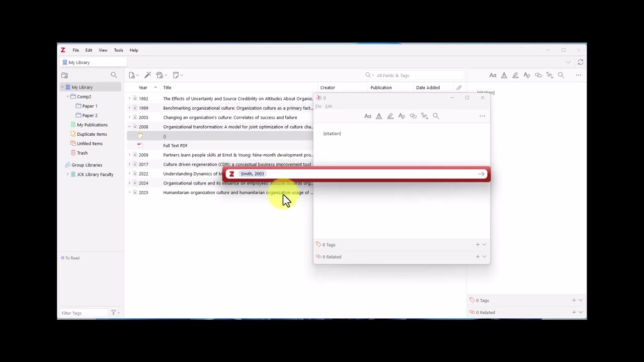
Task: Click insert link icon in note window
Action: point(413,116)
